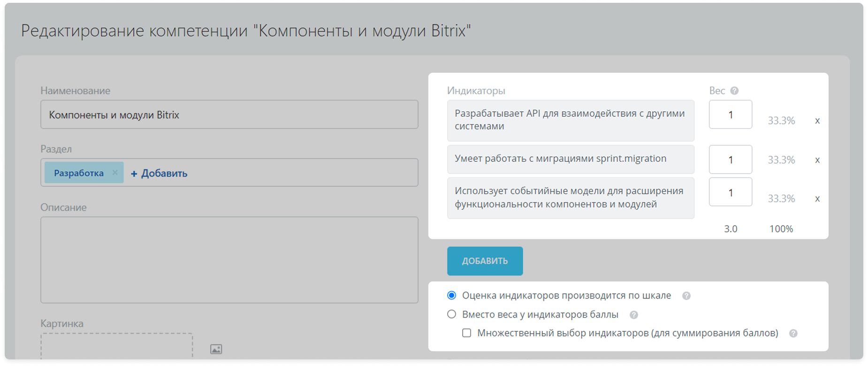The width and height of the screenshot is (868, 366).
Task: Open help icon for Множественный выбор индикаторов
Action: click(793, 334)
